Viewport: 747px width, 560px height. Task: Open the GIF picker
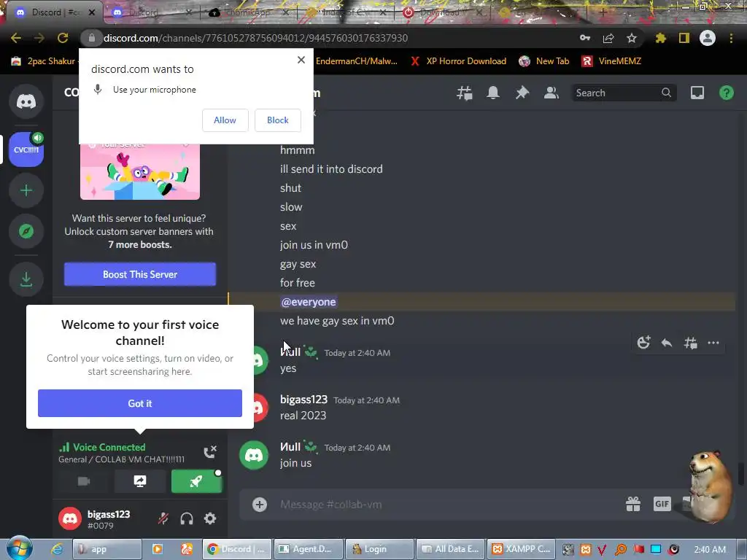(x=662, y=504)
